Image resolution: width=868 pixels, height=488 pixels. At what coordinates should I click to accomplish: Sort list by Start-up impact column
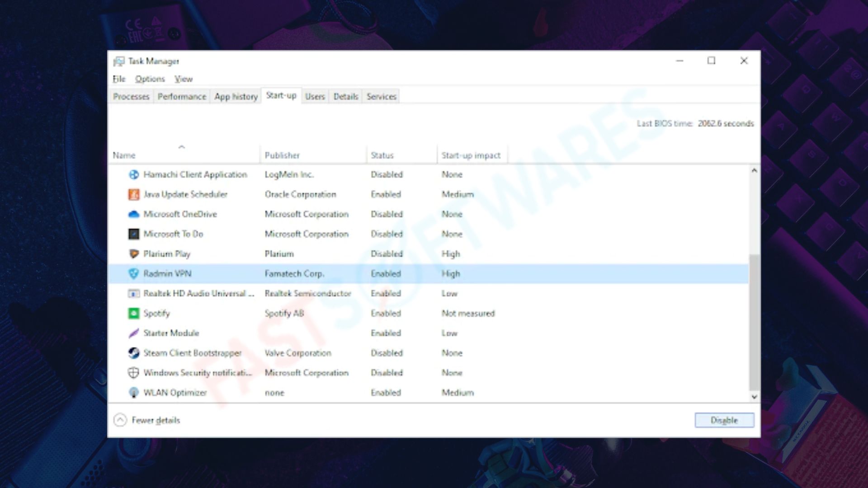click(x=471, y=155)
